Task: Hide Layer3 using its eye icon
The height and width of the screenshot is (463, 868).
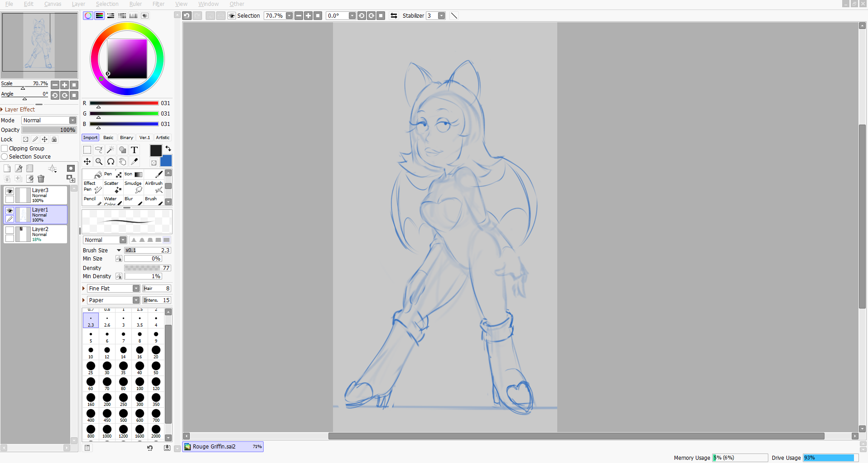Action: point(10,191)
